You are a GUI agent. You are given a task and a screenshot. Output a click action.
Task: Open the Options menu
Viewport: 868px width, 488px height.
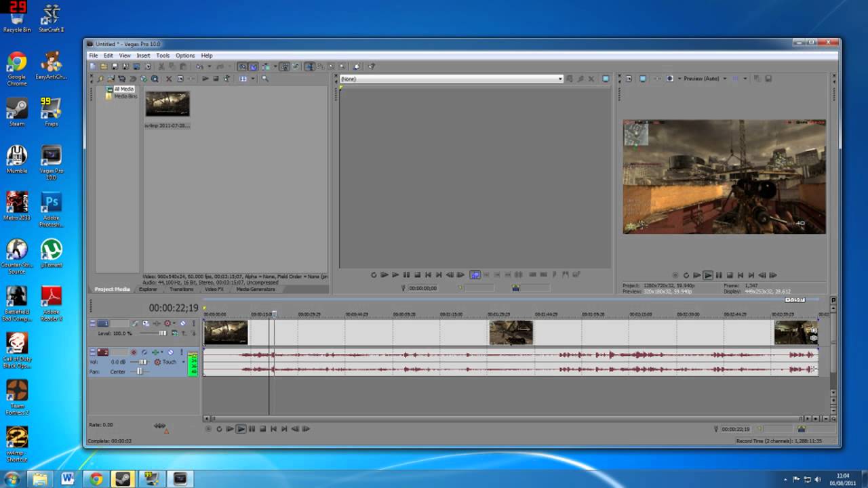point(185,56)
